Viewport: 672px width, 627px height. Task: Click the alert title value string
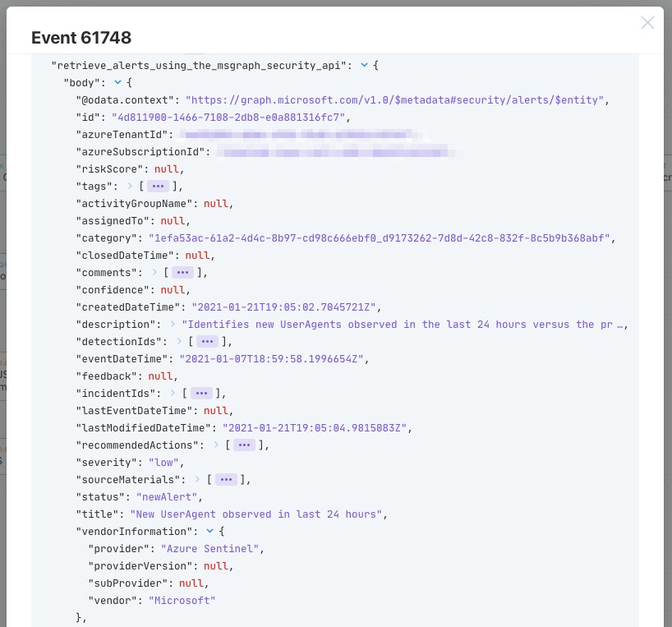click(256, 514)
